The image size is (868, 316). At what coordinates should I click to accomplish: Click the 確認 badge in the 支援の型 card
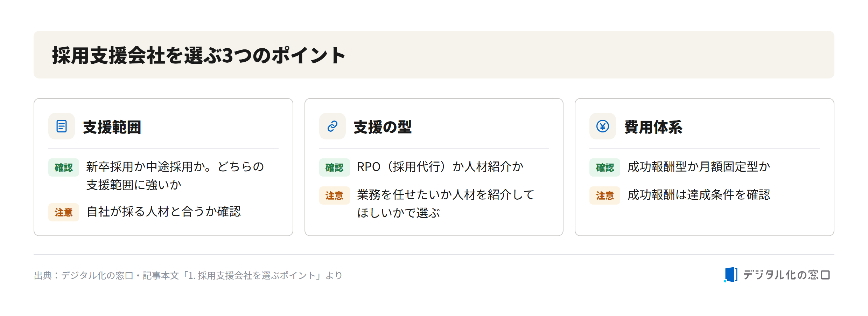(334, 167)
